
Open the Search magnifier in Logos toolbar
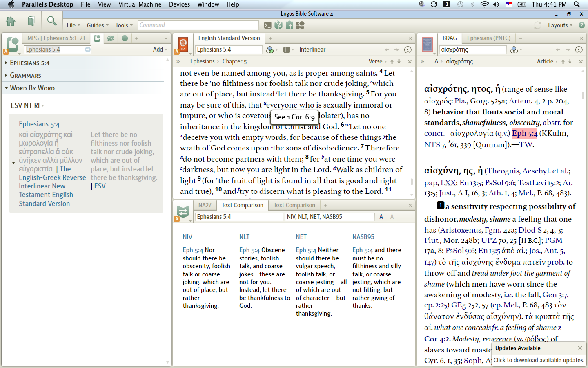[x=51, y=21]
